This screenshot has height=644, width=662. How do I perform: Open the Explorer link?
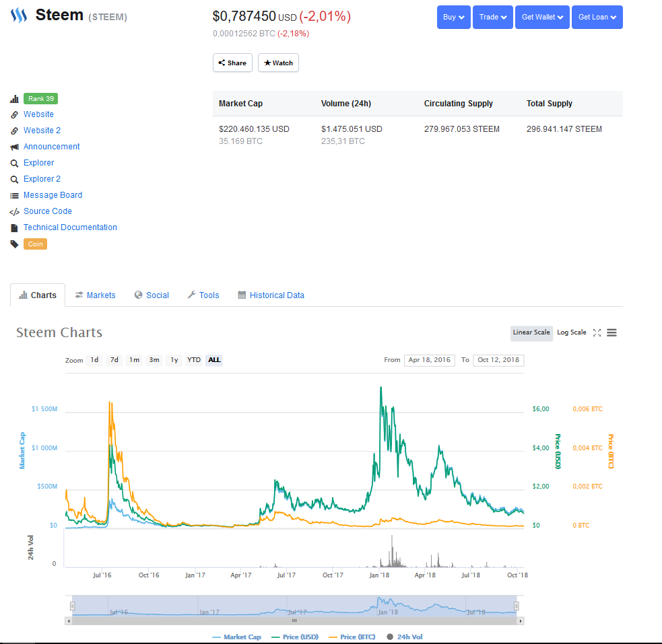pyautogui.click(x=39, y=163)
